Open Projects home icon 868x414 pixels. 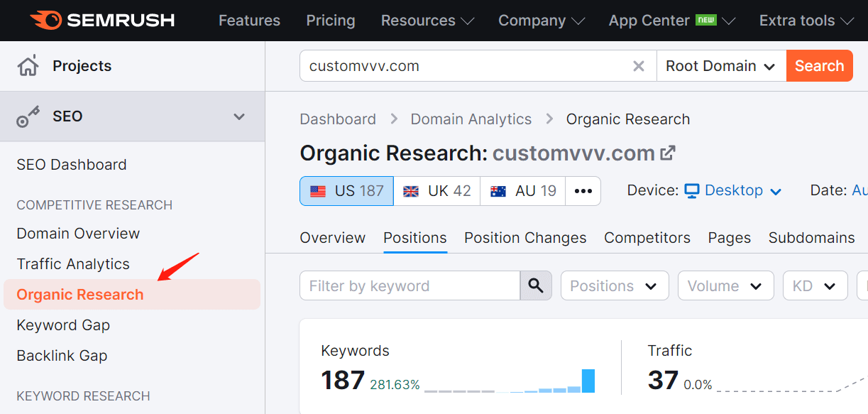[28, 66]
